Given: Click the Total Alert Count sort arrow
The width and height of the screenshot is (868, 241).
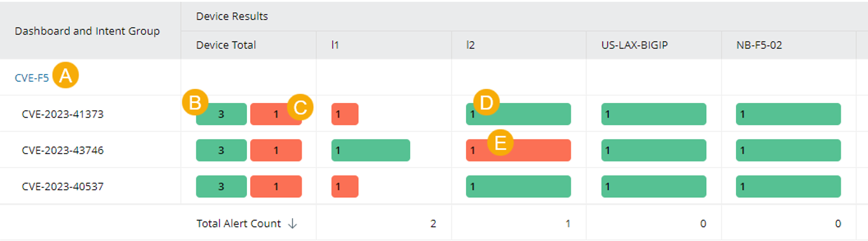Looking at the screenshot, I should (293, 224).
